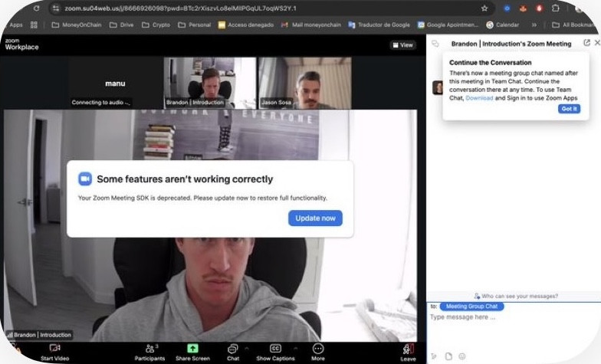Expand the Chat options caret

247,349
